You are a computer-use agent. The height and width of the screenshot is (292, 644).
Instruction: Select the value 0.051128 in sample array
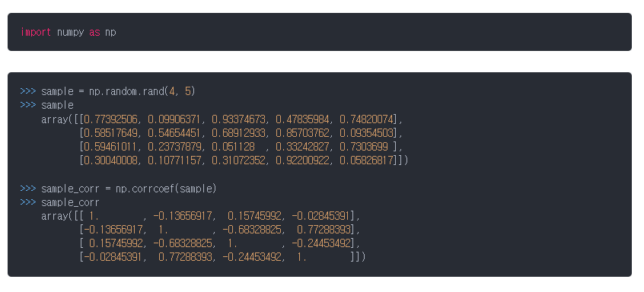(x=233, y=147)
